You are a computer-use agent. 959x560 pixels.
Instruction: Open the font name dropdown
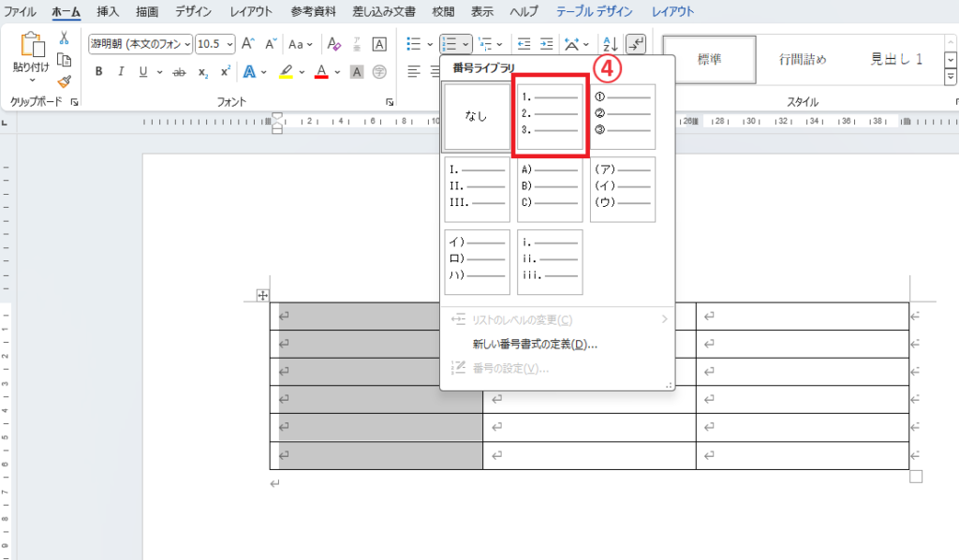[x=188, y=44]
